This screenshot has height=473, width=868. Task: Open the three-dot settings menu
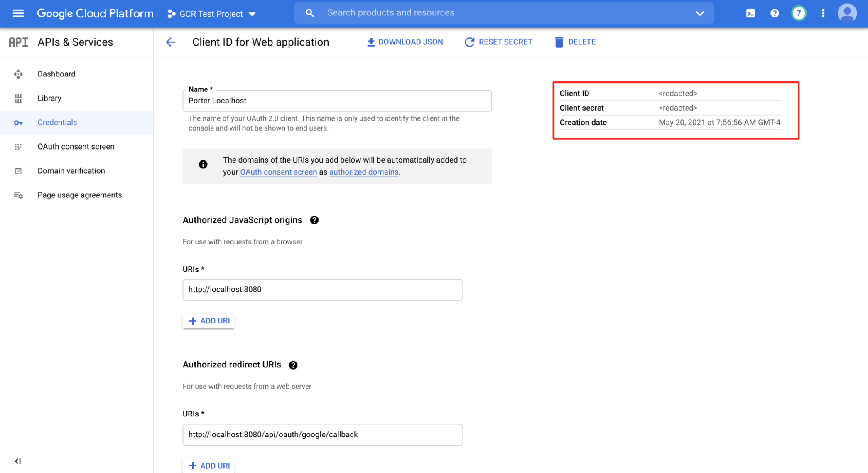click(x=823, y=13)
